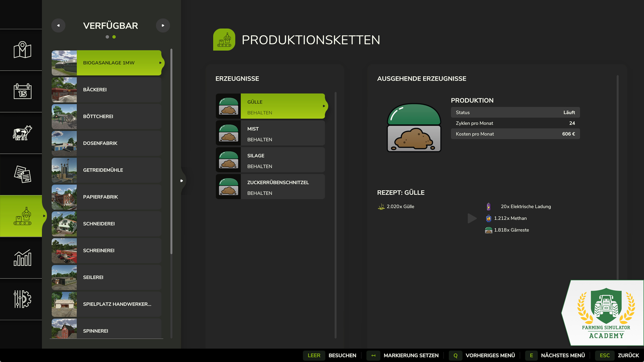The image size is (644, 362).
Task: Open the animals cow icon
Action: point(22,133)
